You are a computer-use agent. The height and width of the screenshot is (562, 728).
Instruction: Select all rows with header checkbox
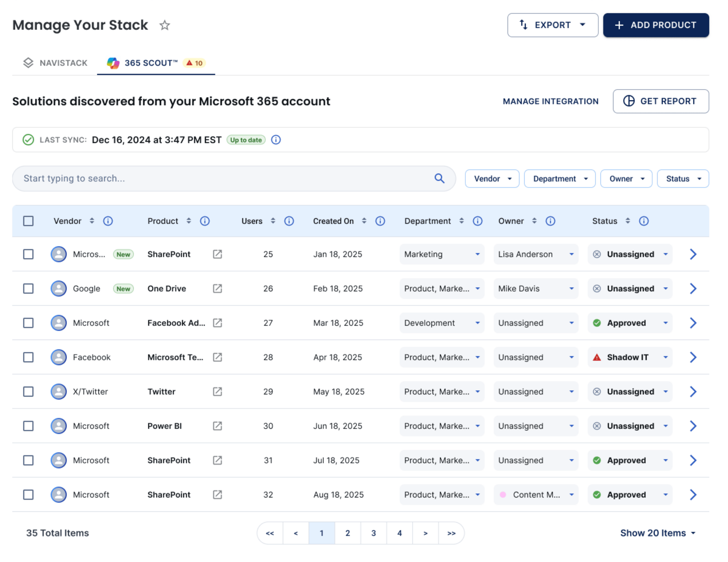click(x=28, y=221)
